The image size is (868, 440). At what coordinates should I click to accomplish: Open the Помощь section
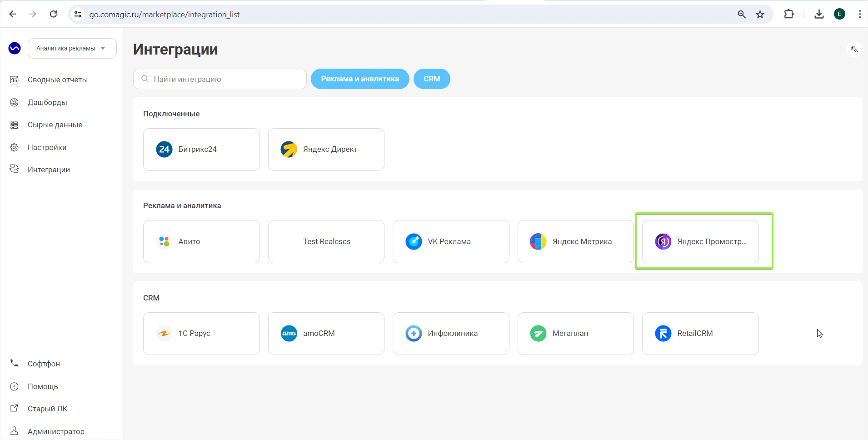coord(43,386)
